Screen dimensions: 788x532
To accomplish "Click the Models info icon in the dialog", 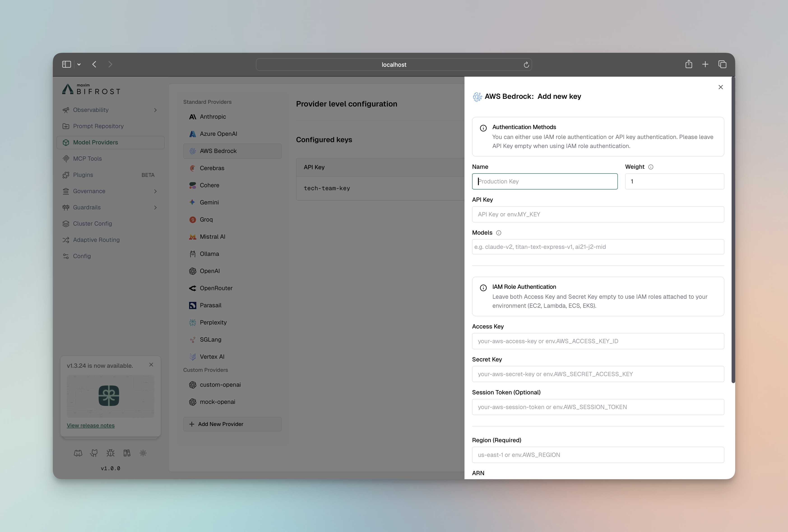I will click(x=498, y=233).
